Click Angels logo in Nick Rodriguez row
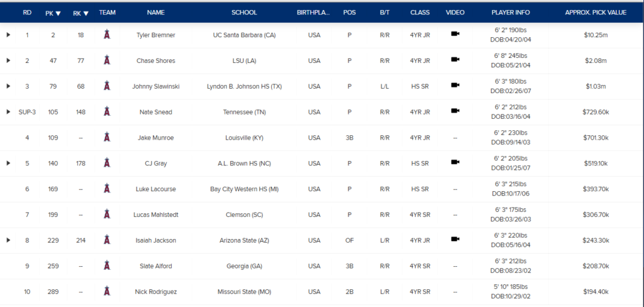644x307 pixels. coord(107,291)
